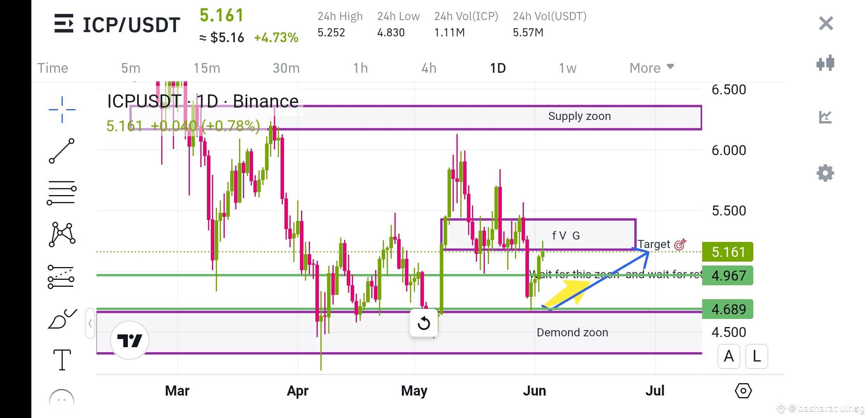Switch to the 5m timeframe
The height and width of the screenshot is (418, 868).
[x=131, y=68]
